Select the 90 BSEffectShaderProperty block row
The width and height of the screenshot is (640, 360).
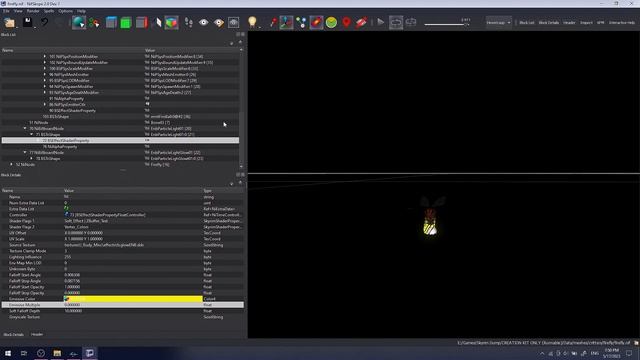pos(120,111)
